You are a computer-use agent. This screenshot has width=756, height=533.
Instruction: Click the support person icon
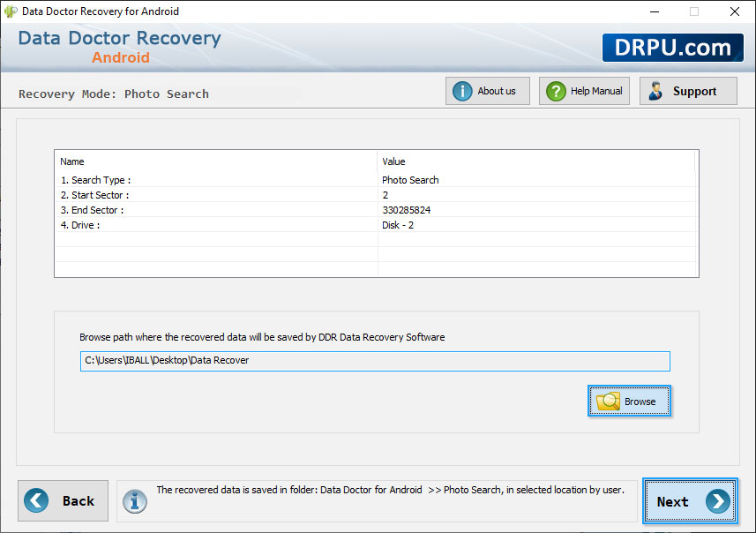click(655, 91)
